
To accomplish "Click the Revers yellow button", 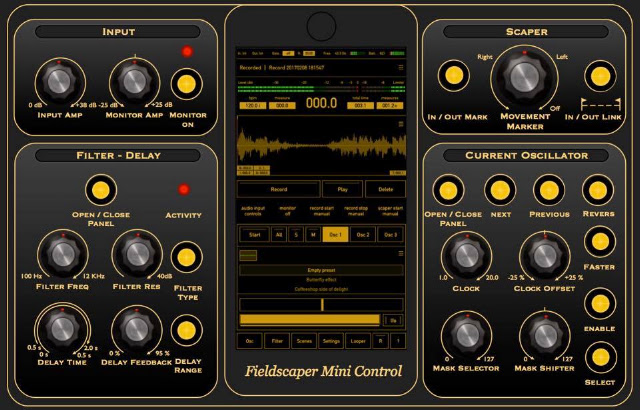I will click(598, 190).
